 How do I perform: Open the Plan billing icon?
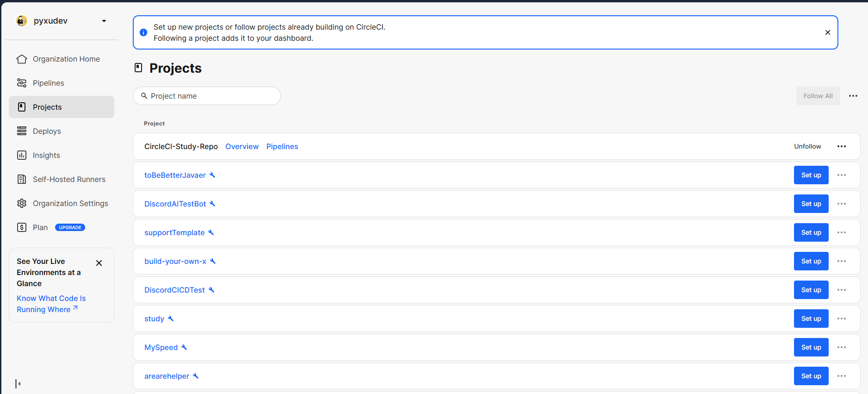[x=22, y=227]
